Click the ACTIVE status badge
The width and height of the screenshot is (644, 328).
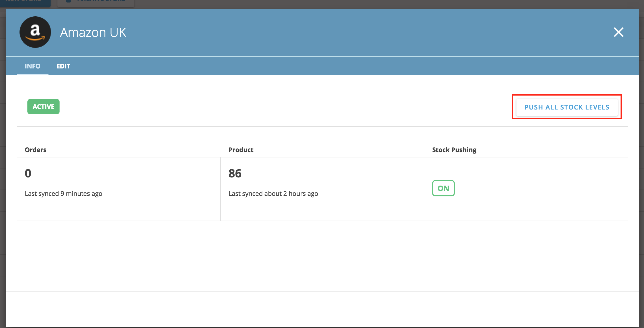tap(43, 107)
